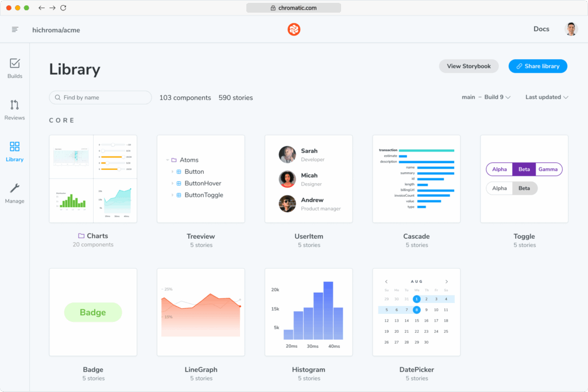
Task: Go back with browser back arrow
Action: click(41, 8)
